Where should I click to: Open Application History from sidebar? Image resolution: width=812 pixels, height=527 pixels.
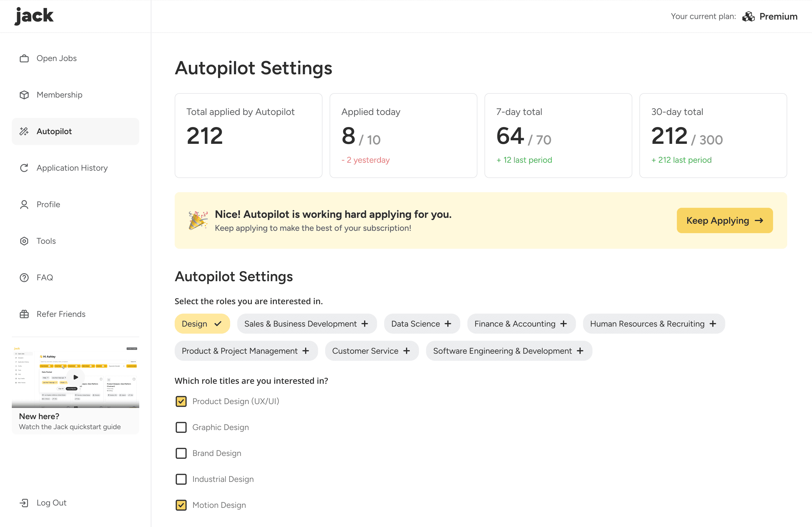click(x=72, y=168)
